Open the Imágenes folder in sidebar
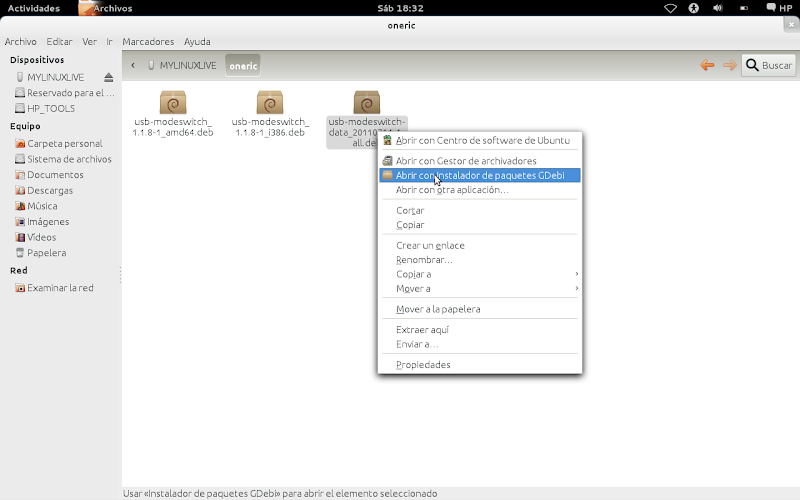This screenshot has height=500, width=800. pos(42,222)
